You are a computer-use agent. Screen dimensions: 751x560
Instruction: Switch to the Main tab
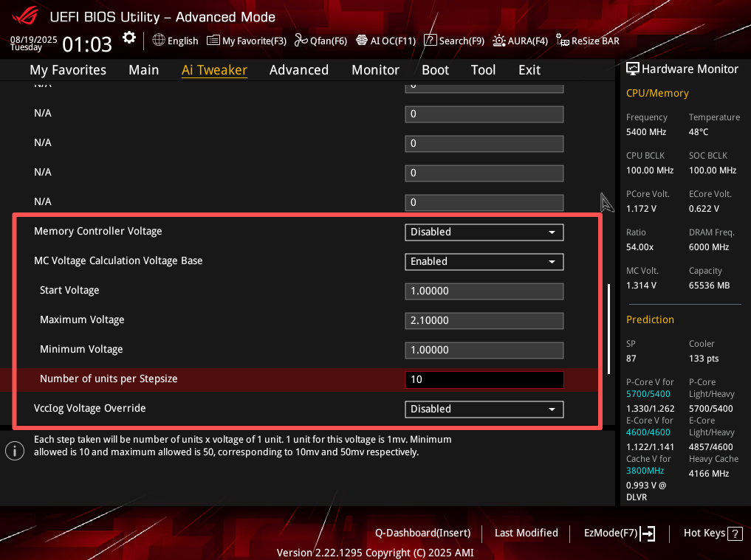[144, 70]
